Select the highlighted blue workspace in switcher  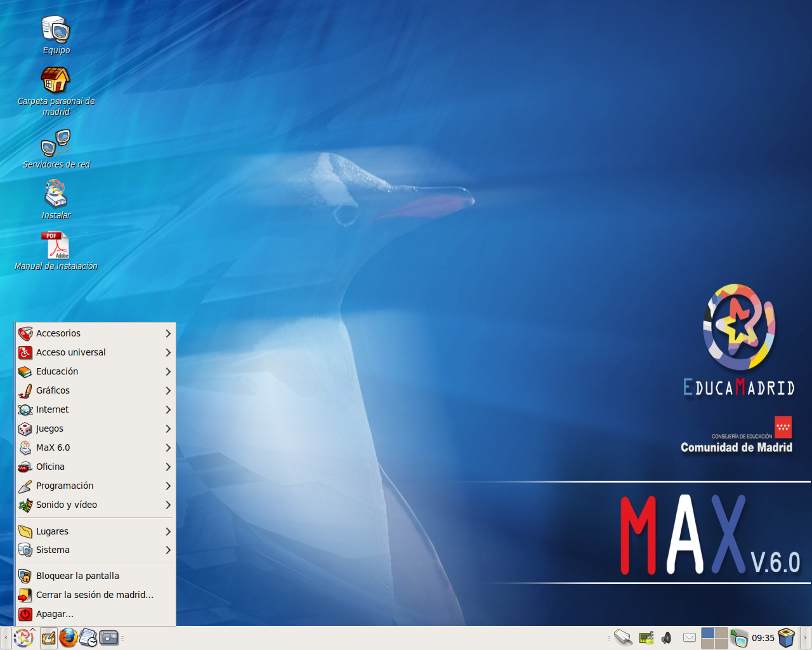tap(707, 633)
